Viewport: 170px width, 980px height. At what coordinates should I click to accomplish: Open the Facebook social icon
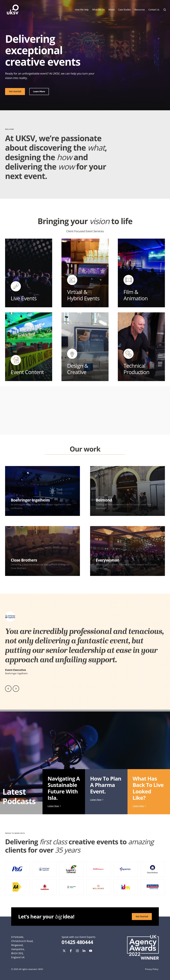click(71, 951)
